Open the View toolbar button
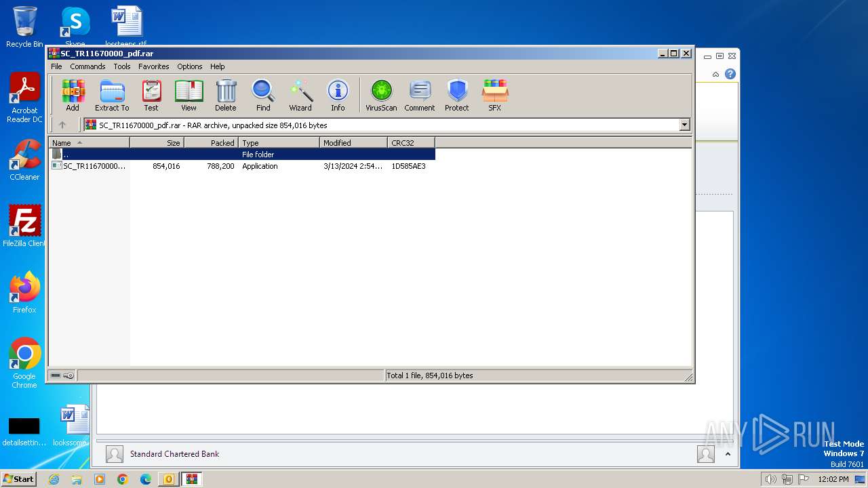The height and width of the screenshot is (488, 868). click(x=189, y=96)
